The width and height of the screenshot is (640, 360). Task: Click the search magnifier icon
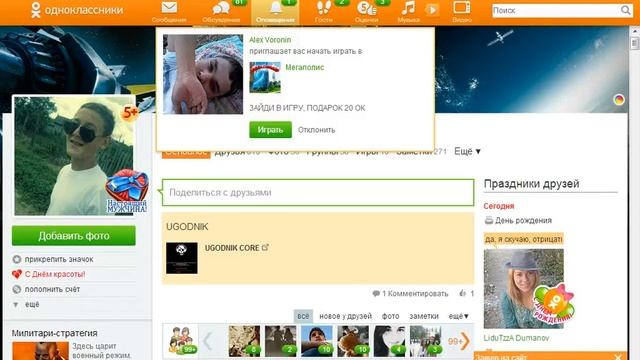(x=625, y=10)
